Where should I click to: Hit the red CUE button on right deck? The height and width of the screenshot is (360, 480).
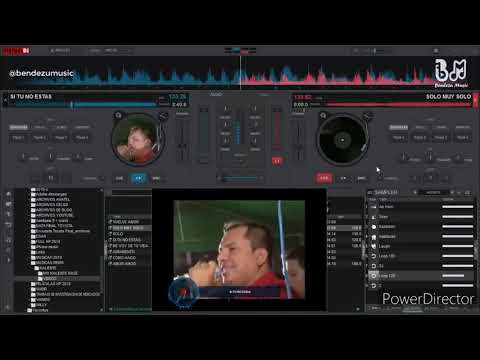click(324, 178)
